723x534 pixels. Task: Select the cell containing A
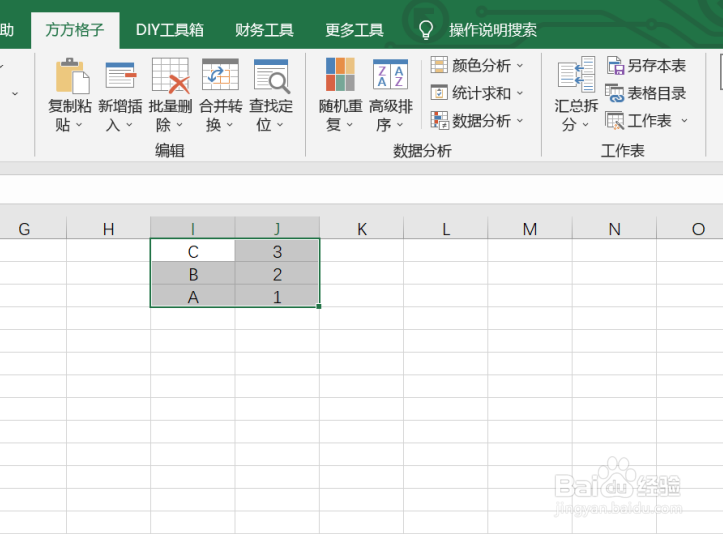(x=193, y=297)
